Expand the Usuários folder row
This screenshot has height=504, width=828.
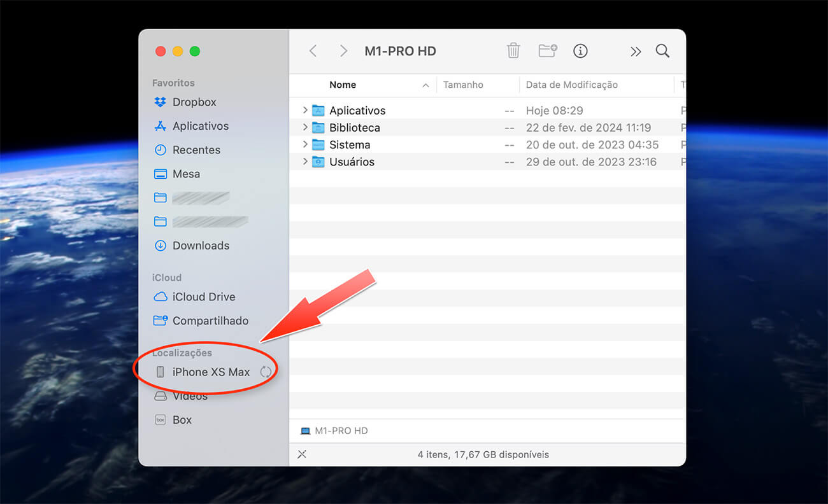[305, 162]
